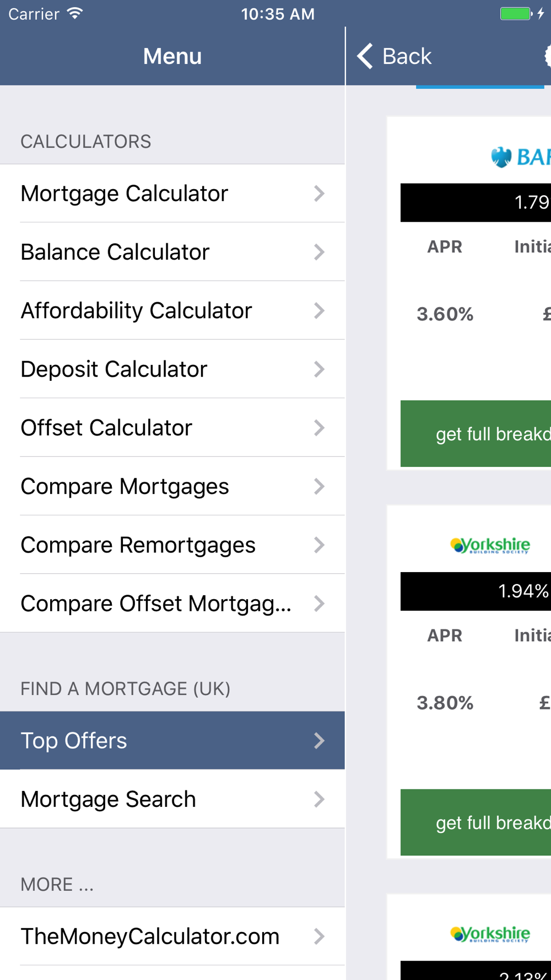The image size is (551, 980).
Task: Open Compare Mortgages
Action: (172, 486)
